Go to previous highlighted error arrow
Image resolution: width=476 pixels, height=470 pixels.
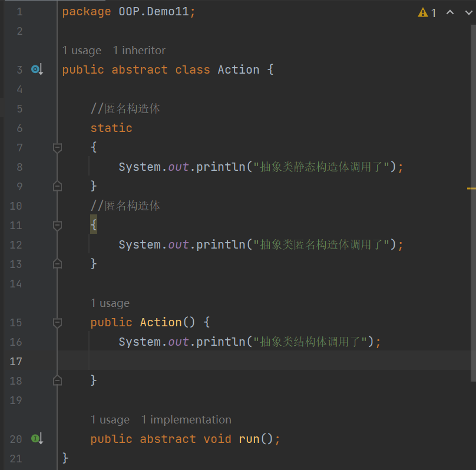(x=450, y=12)
